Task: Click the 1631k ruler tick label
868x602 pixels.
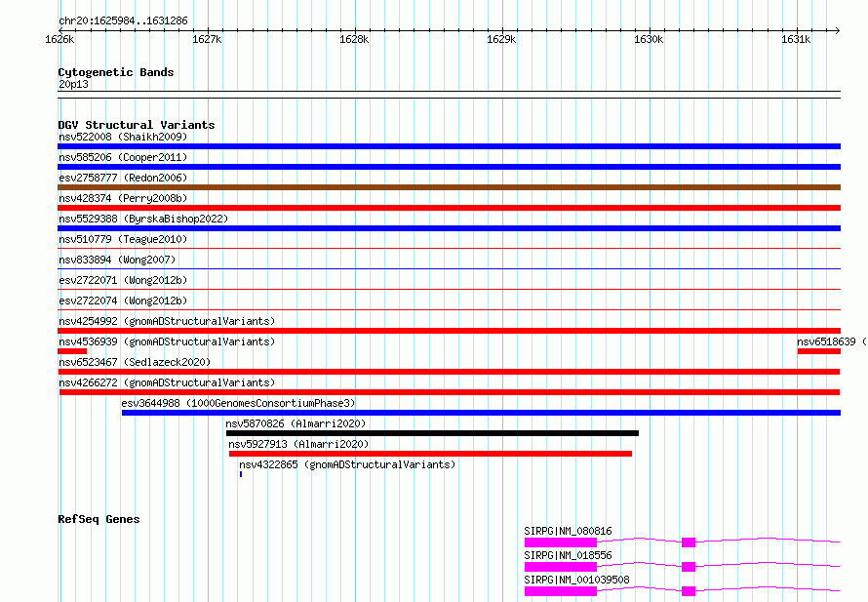Action: click(x=796, y=39)
